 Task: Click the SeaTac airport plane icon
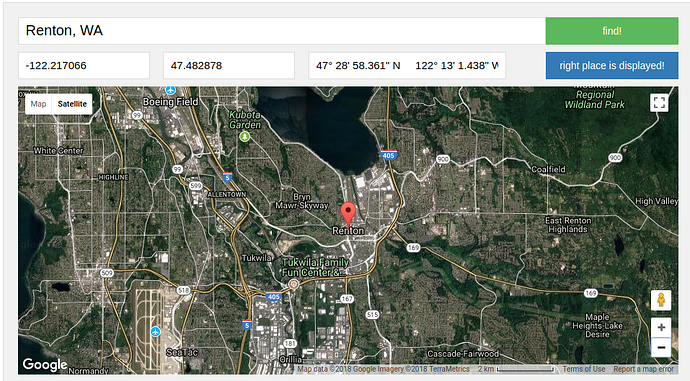tap(155, 332)
